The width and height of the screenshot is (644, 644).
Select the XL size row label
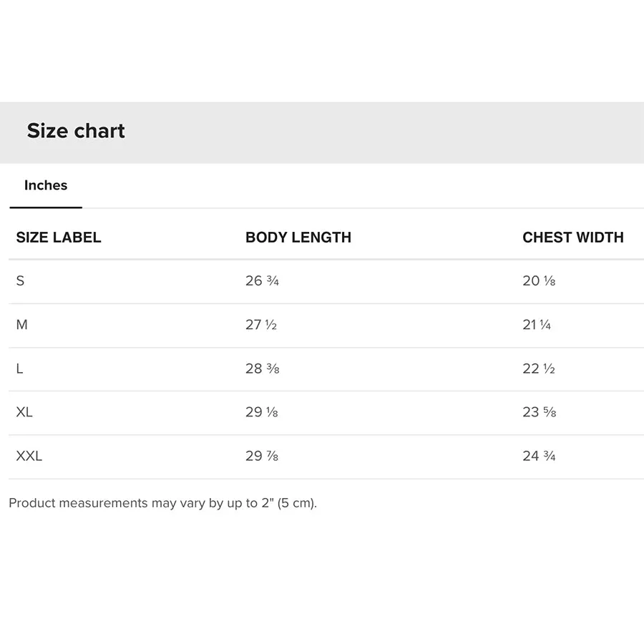click(x=24, y=412)
